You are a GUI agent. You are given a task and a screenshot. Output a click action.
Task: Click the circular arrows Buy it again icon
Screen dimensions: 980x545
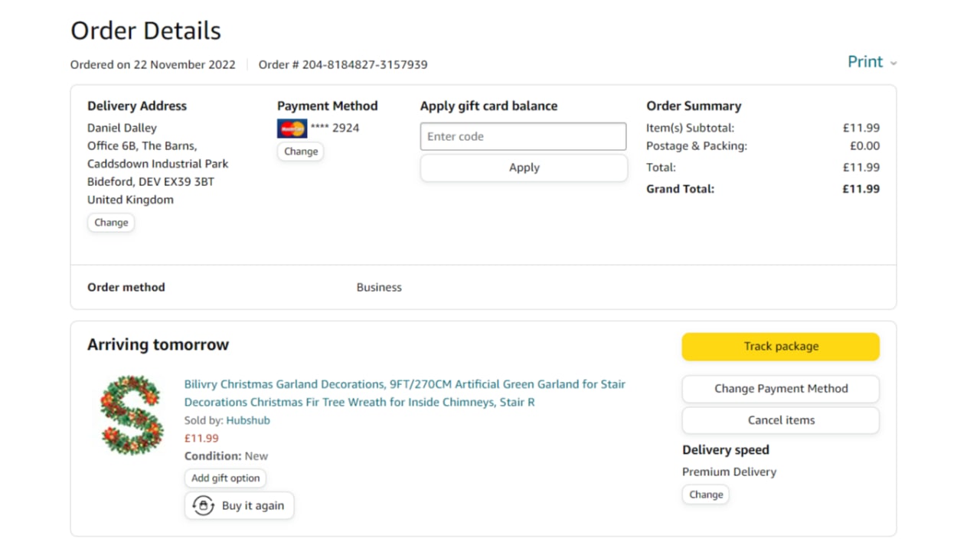point(203,506)
